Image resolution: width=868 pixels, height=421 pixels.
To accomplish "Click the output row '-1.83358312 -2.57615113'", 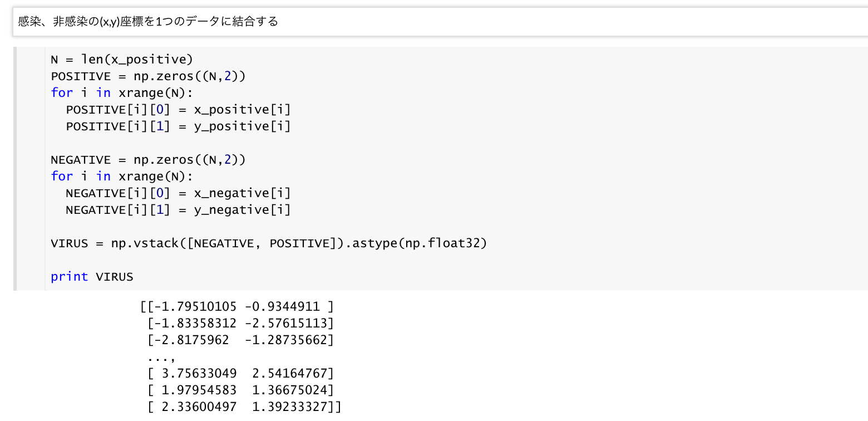I will pos(240,323).
